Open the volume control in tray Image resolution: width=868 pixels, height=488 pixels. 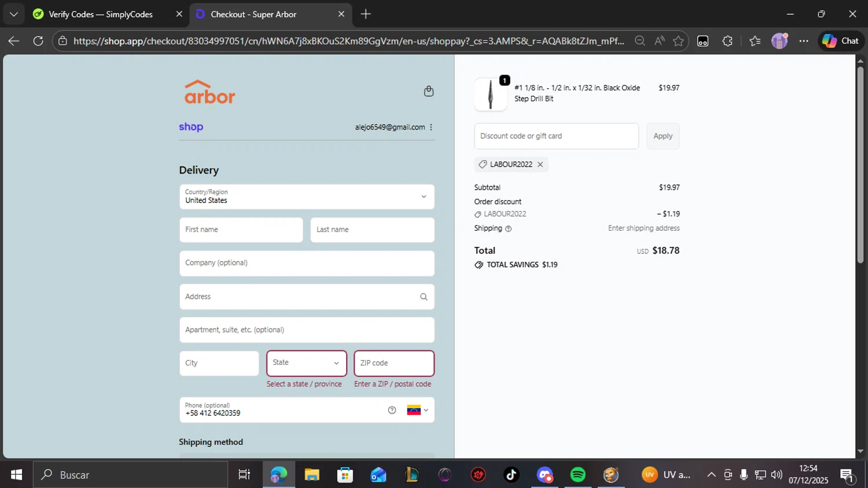[x=777, y=475]
